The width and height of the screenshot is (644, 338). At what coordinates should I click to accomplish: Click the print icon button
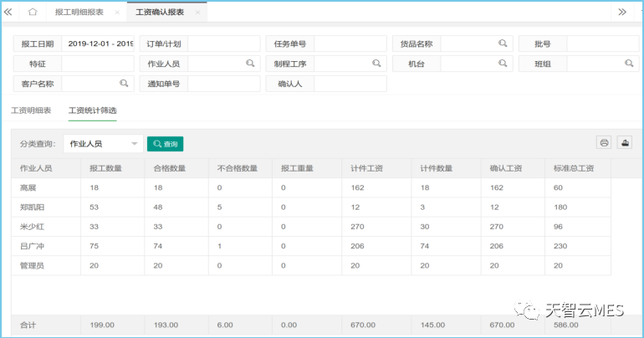coord(604,142)
